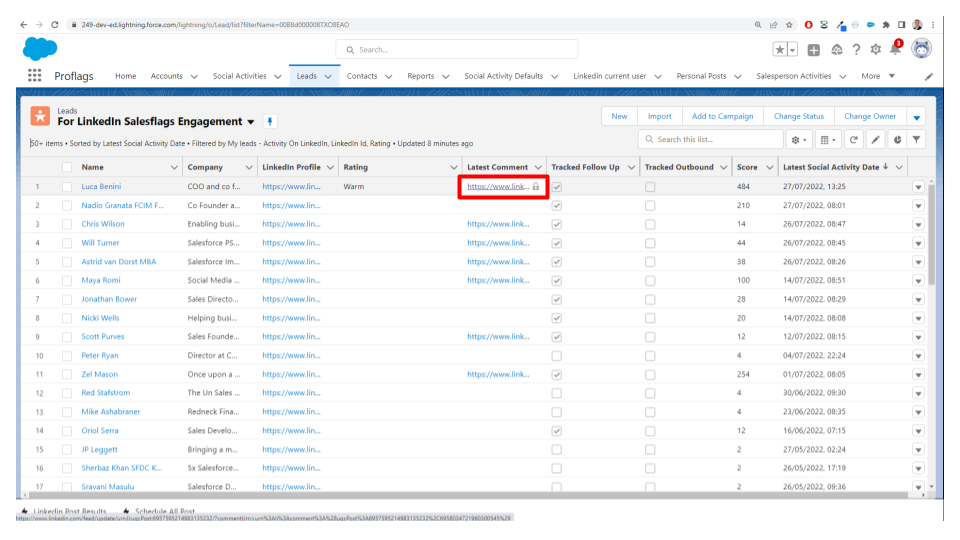Click browser reload button

(x=54, y=24)
